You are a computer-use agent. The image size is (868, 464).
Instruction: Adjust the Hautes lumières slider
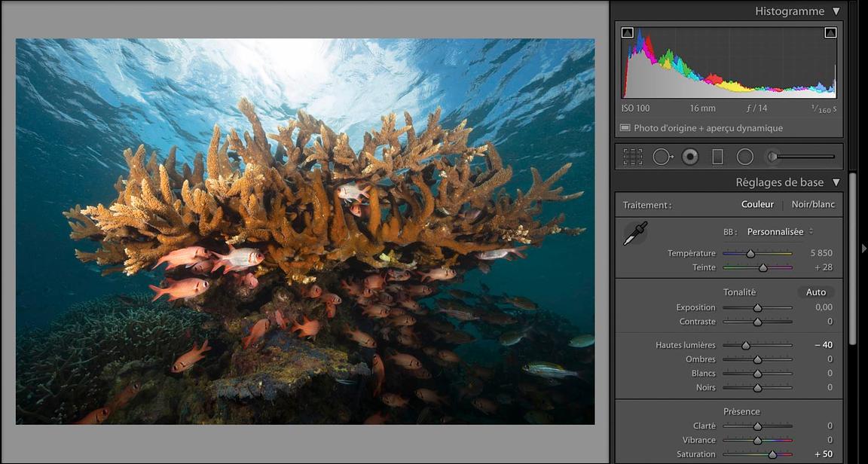tap(757, 345)
